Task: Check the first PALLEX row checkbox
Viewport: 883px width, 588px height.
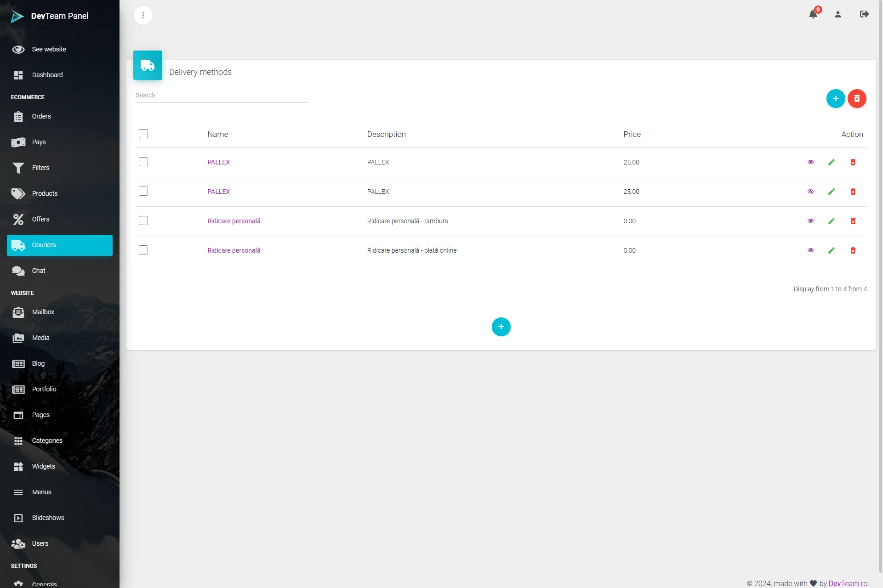Action: [143, 162]
